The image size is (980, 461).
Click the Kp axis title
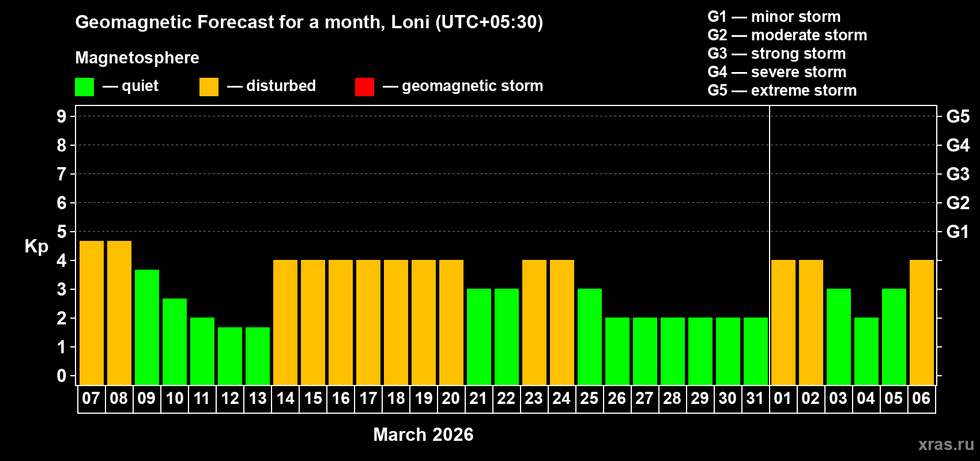(36, 247)
